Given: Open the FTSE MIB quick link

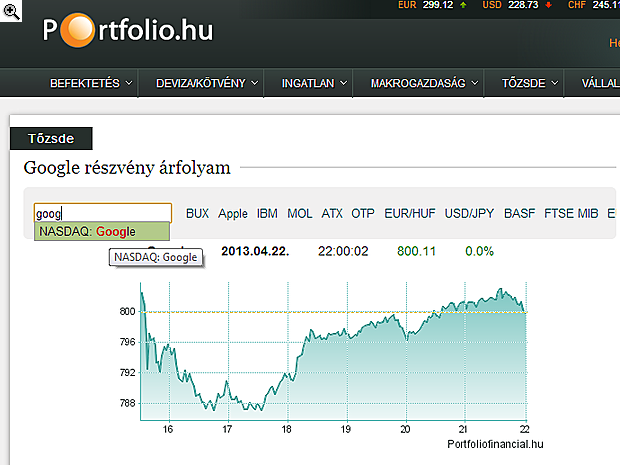Looking at the screenshot, I should [571, 214].
